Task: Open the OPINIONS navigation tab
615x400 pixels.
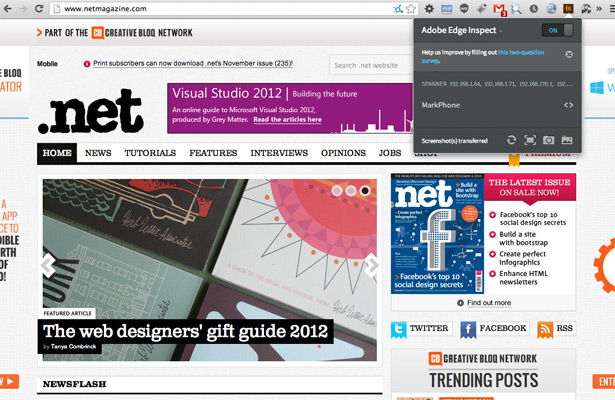Action: (x=343, y=153)
